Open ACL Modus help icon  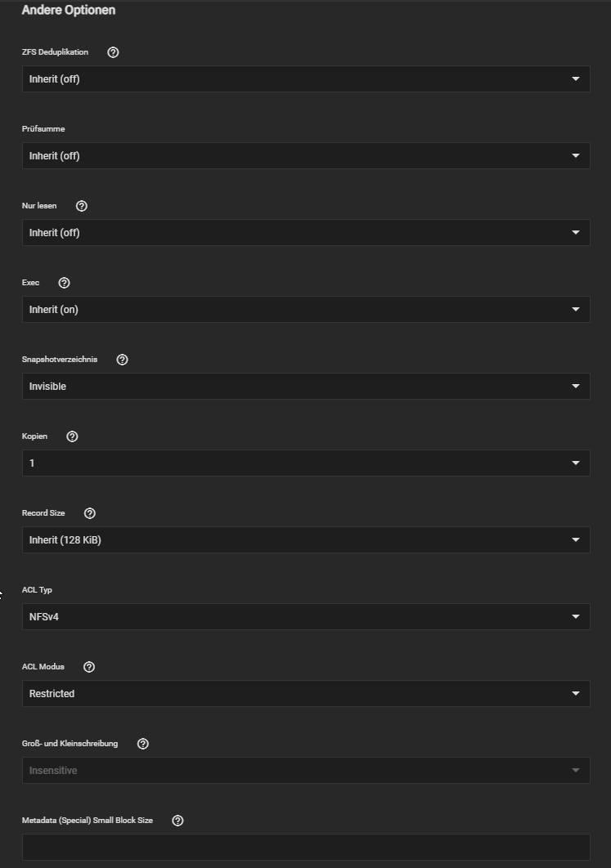click(89, 667)
